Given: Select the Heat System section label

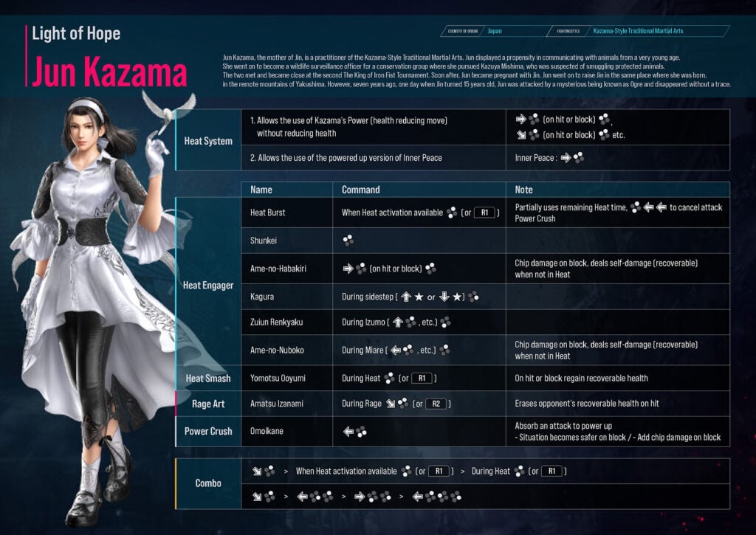Looking at the screenshot, I should pos(208,140).
